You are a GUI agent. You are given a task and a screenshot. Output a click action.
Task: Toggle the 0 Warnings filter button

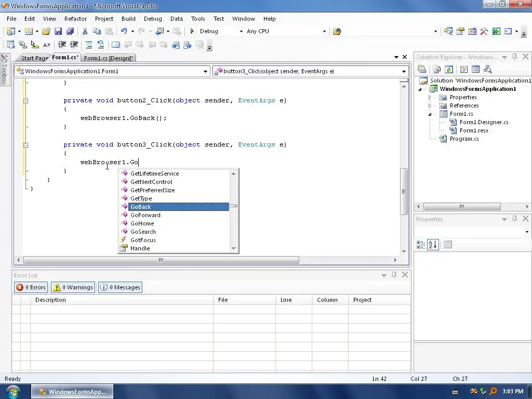click(x=73, y=287)
